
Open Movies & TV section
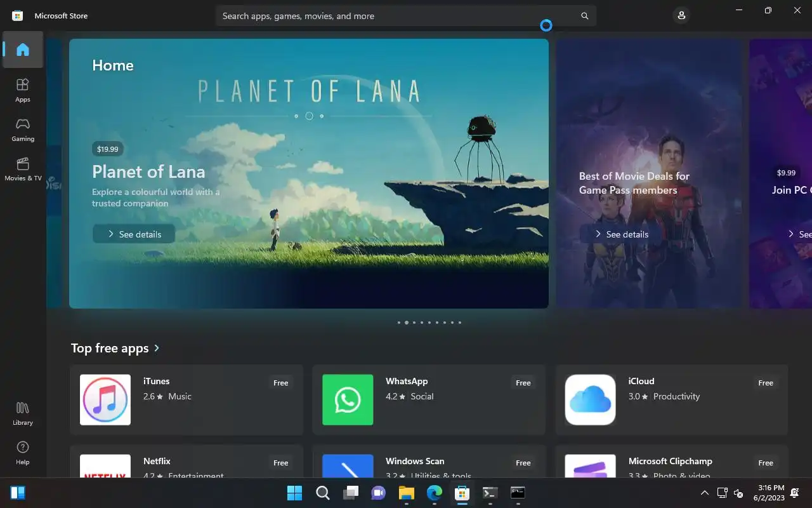23,169
